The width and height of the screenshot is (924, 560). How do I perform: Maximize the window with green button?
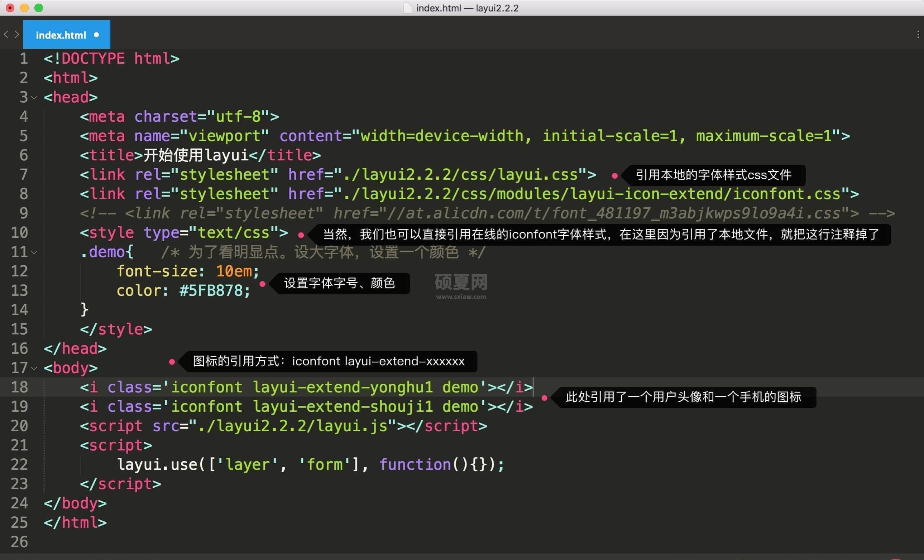[39, 8]
